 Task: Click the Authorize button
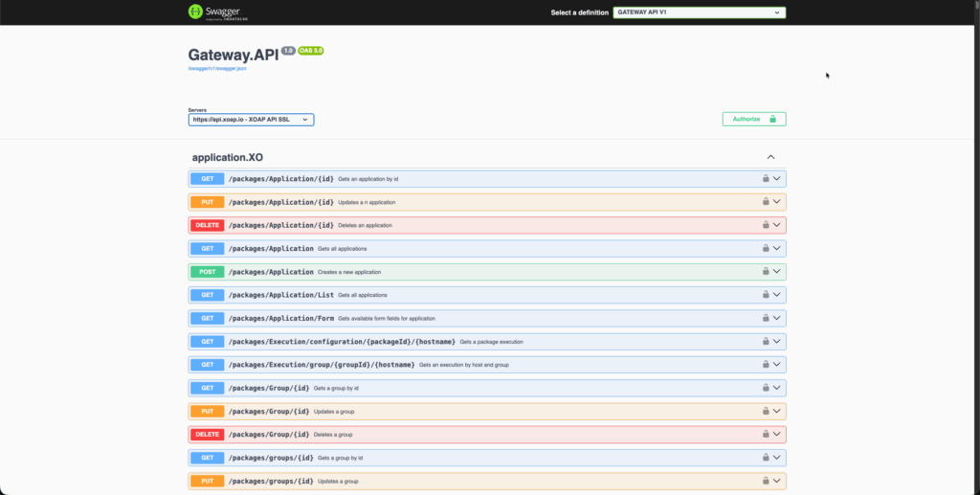tap(753, 119)
